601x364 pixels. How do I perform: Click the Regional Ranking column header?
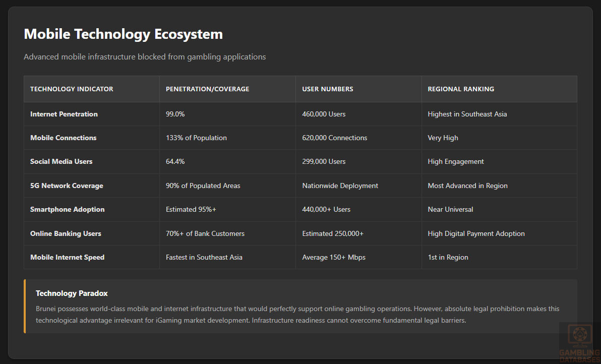(461, 89)
